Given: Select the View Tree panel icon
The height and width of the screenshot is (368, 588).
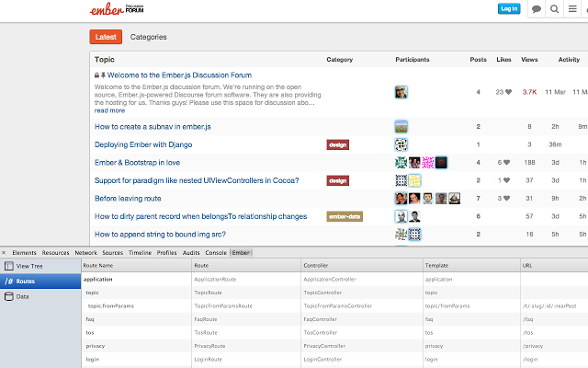Looking at the screenshot, I should click(x=9, y=266).
